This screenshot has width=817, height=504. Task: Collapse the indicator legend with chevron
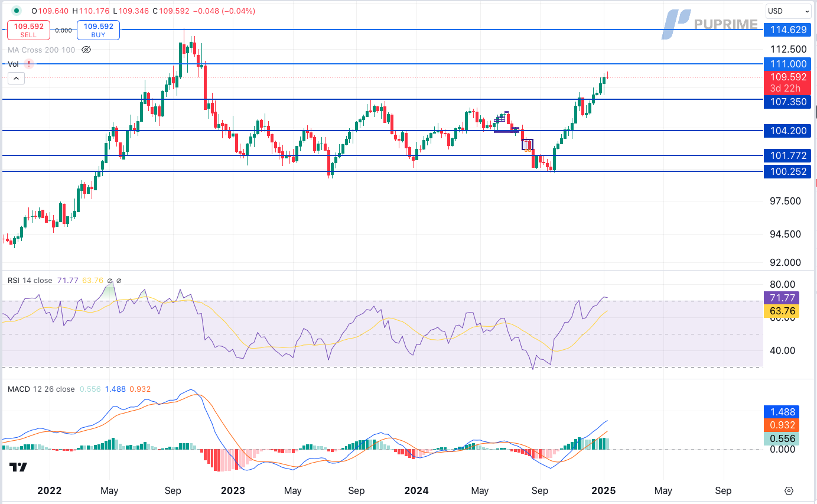pos(16,78)
